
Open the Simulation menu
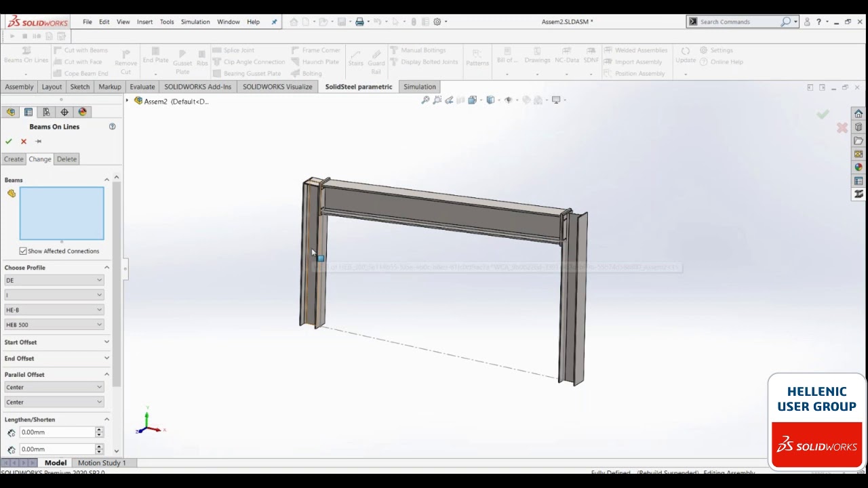195,22
